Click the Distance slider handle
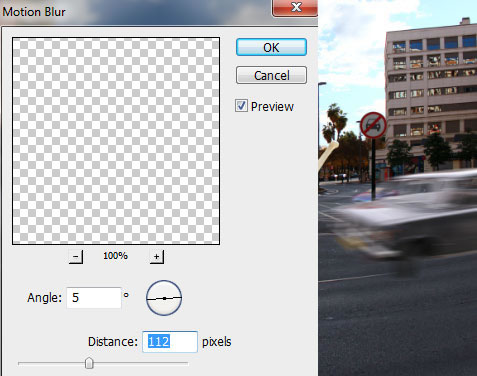The height and width of the screenshot is (376, 477). tap(89, 363)
